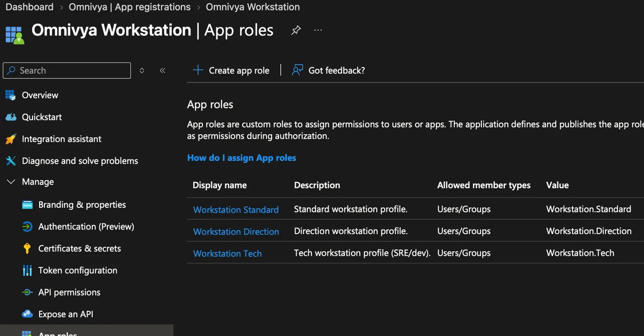This screenshot has width=644, height=336.
Task: Go to Dashboard breadcrumb
Action: pos(29,7)
